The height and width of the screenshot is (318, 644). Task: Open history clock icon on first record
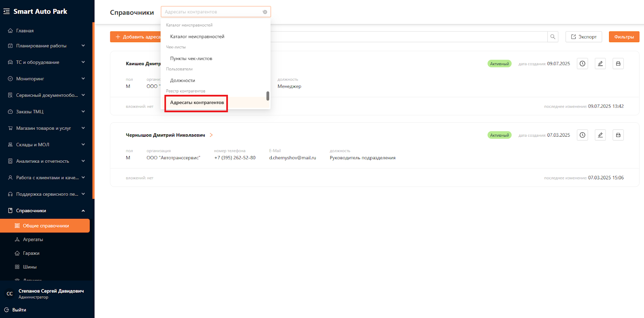click(582, 64)
